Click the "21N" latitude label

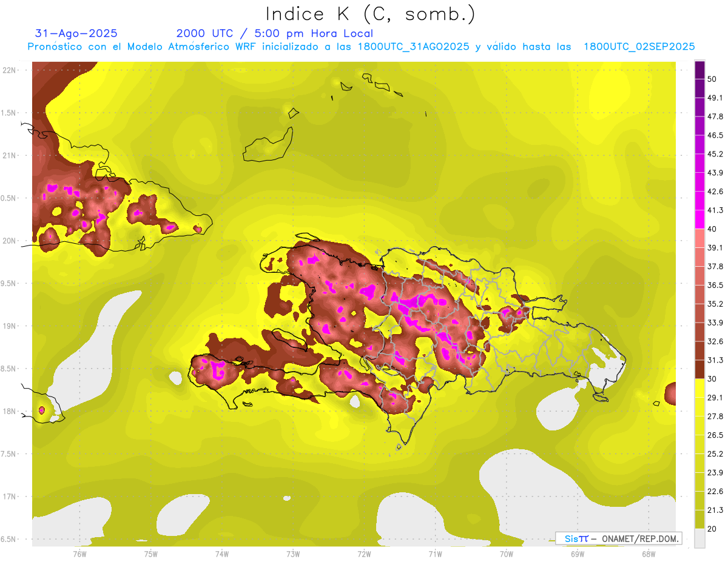click(10, 156)
